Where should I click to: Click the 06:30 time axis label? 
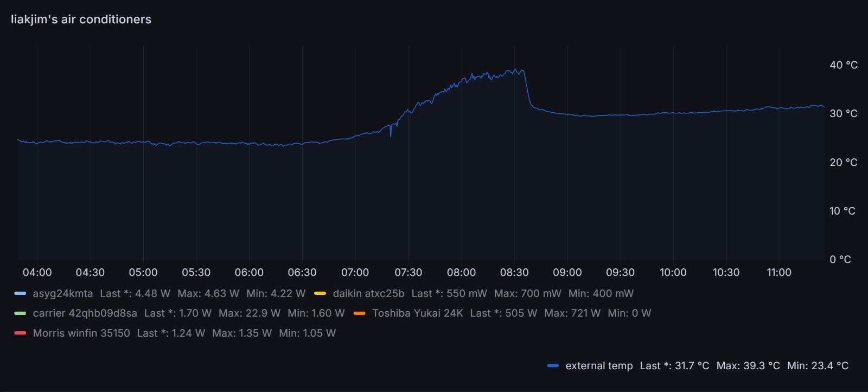[x=302, y=272]
